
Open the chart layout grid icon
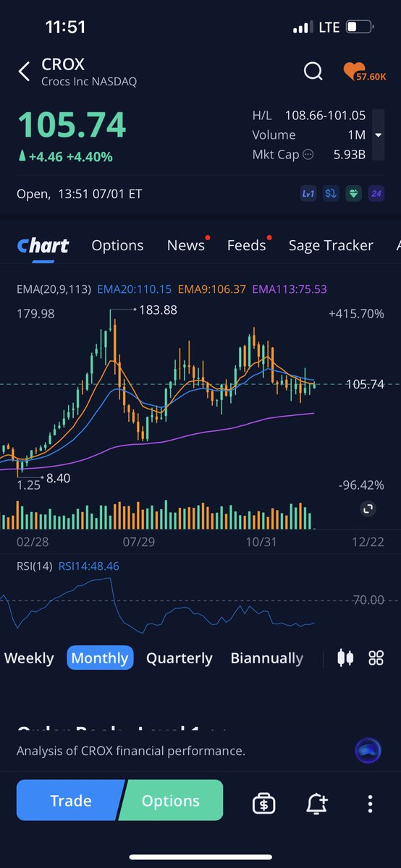(x=376, y=658)
